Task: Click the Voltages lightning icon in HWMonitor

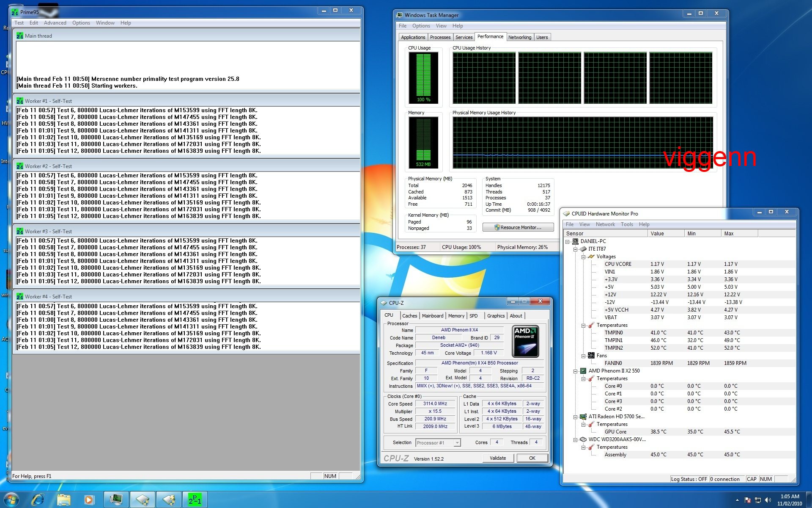Action: [591, 257]
